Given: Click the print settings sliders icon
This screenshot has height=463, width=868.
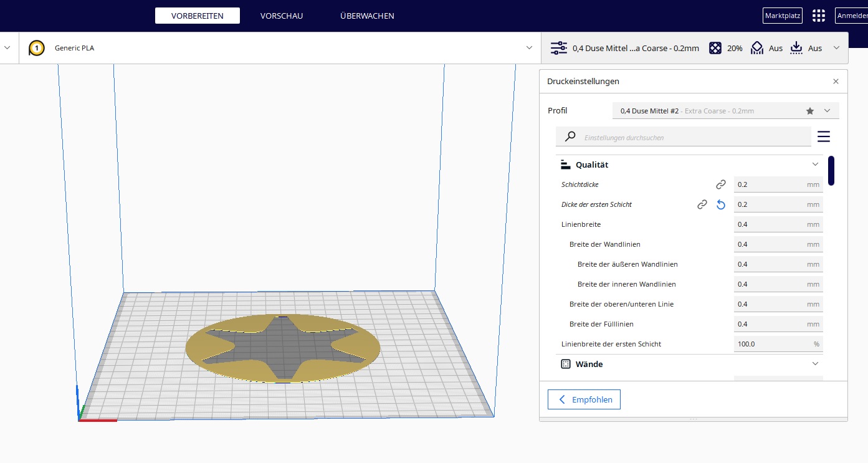Looking at the screenshot, I should pyautogui.click(x=559, y=48).
